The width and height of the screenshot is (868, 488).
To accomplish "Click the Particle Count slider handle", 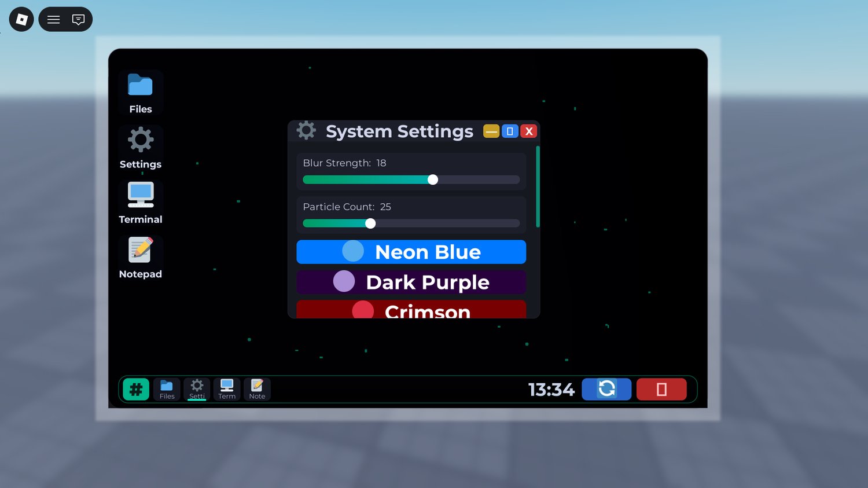I will click(370, 223).
